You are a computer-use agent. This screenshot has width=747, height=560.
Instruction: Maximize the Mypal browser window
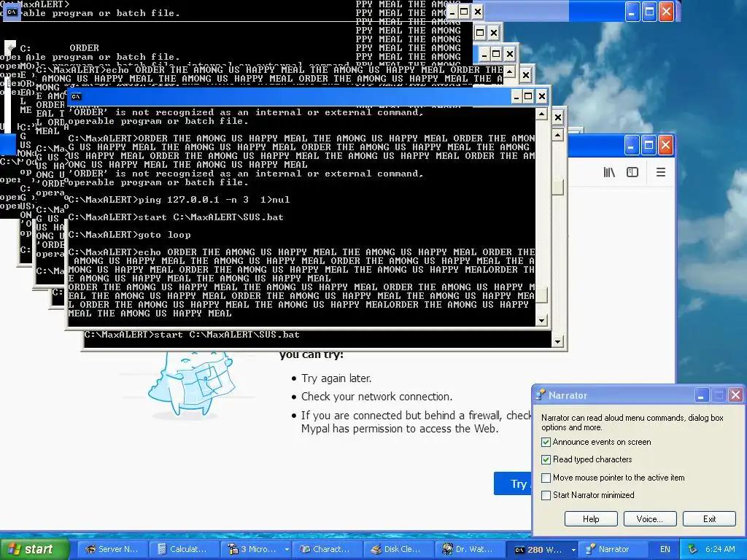coord(649,145)
